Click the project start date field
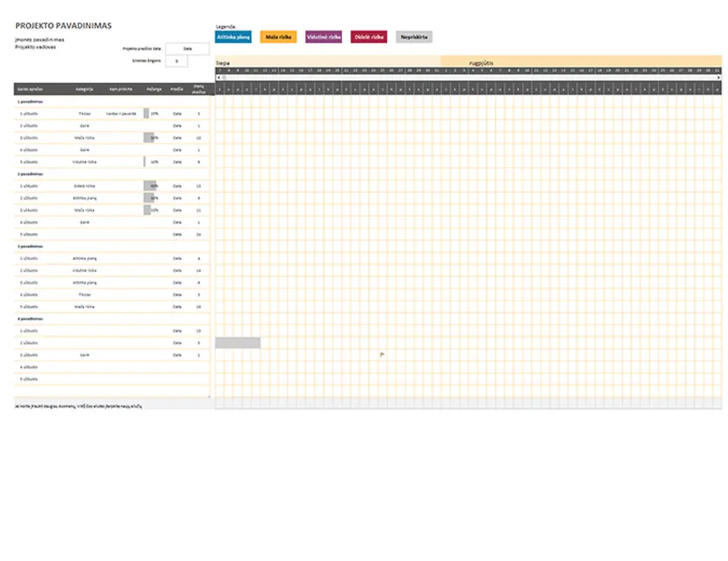728x561 pixels. click(187, 49)
